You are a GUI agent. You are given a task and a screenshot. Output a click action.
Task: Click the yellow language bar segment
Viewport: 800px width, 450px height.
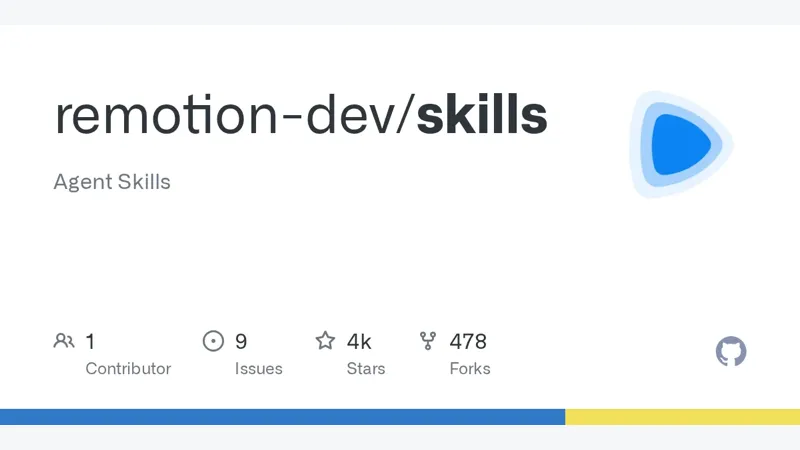(x=682, y=416)
